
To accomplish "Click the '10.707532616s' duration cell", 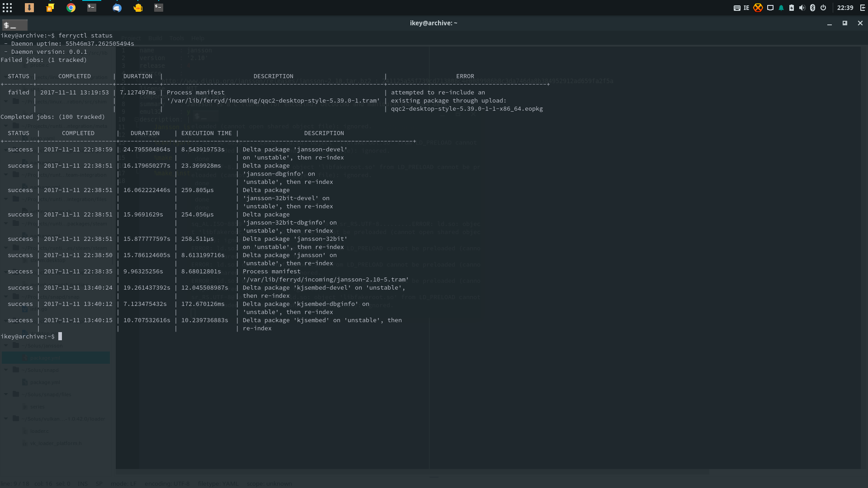I will click(147, 320).
